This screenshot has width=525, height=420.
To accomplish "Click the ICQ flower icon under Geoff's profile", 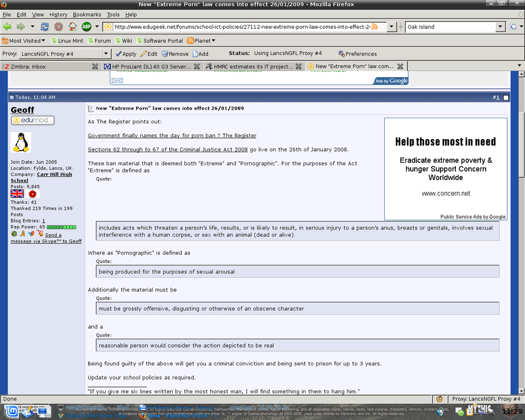I will point(14,234).
